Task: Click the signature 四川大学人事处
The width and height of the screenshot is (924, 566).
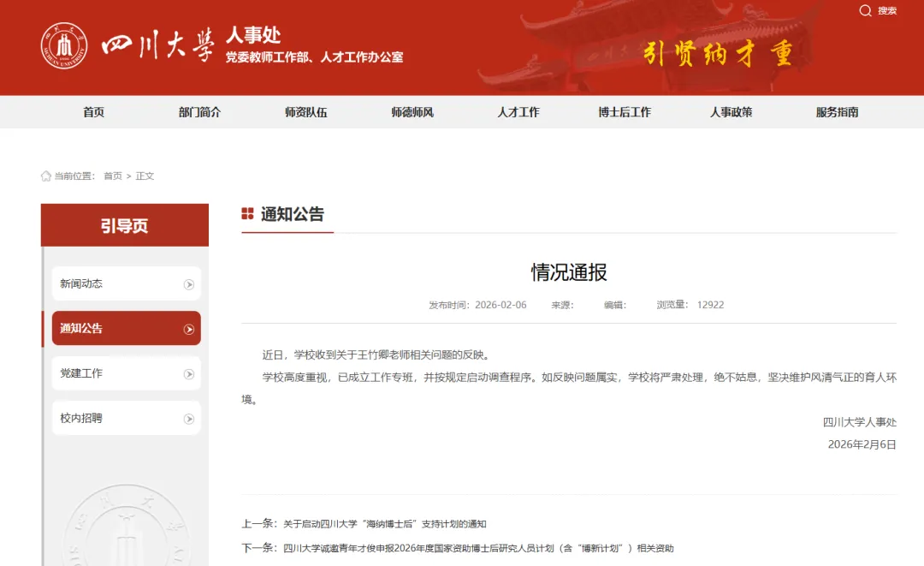Action: click(x=860, y=422)
